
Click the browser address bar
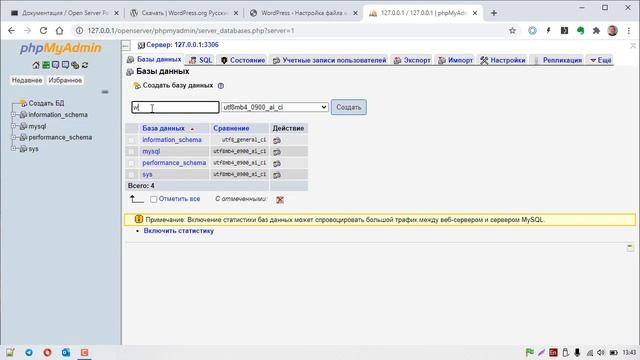[291, 31]
